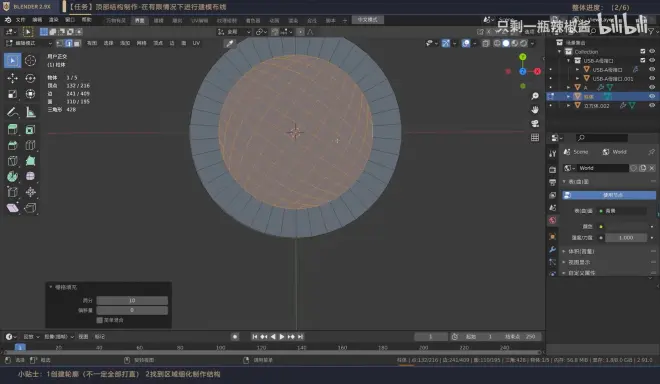Open the Render properties tab icon
This screenshot has height=384, width=660.
[553, 170]
